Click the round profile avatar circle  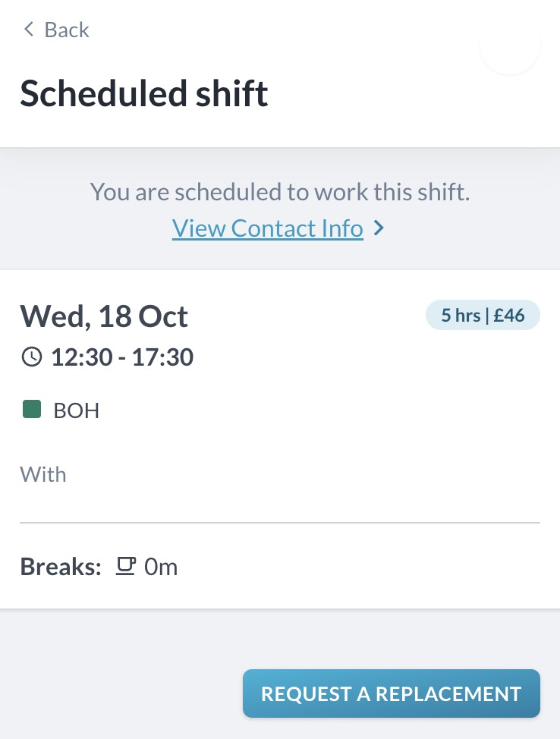point(510,44)
